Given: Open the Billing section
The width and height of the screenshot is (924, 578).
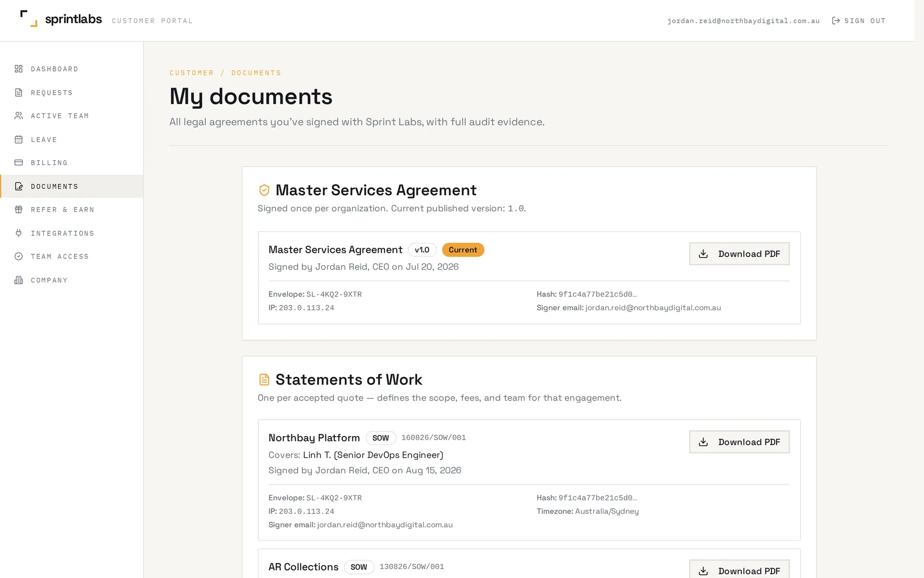Looking at the screenshot, I should pos(71,162).
